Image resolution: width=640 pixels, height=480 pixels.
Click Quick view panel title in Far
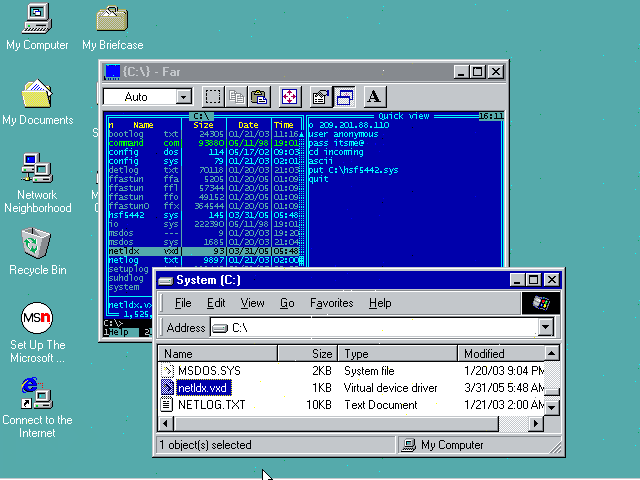point(404,116)
